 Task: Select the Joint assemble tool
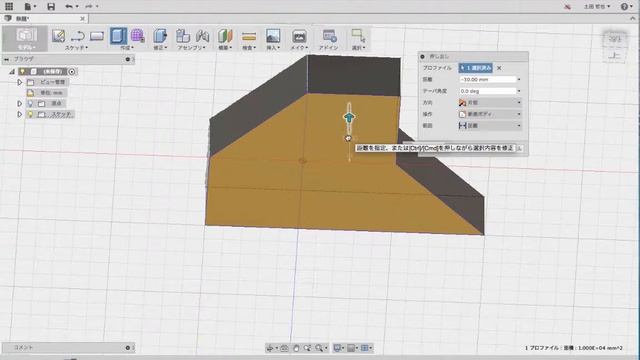click(202, 36)
